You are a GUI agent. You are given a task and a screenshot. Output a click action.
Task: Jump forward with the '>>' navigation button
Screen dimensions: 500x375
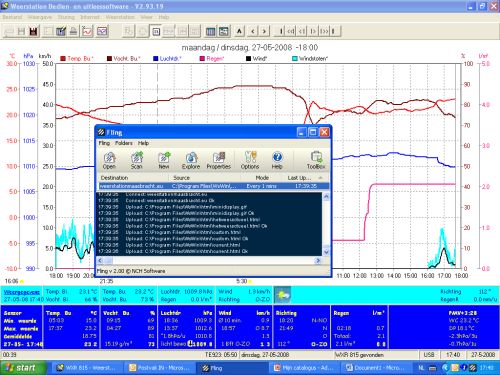click(324, 31)
